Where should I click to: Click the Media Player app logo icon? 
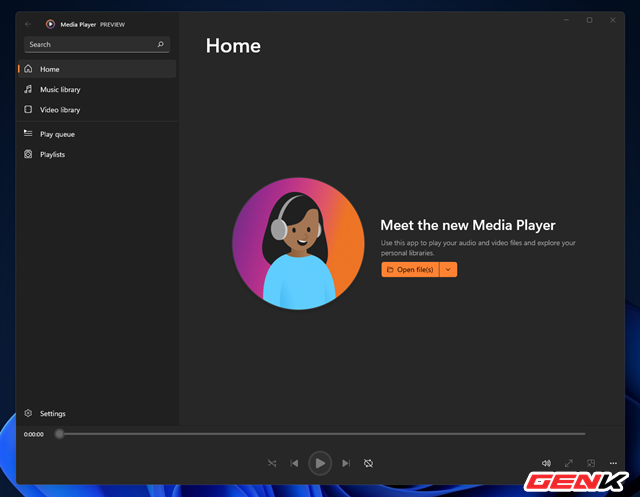point(50,24)
